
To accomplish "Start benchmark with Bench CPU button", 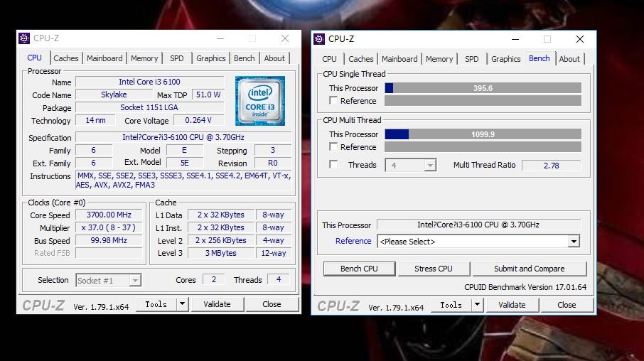I will 360,269.
